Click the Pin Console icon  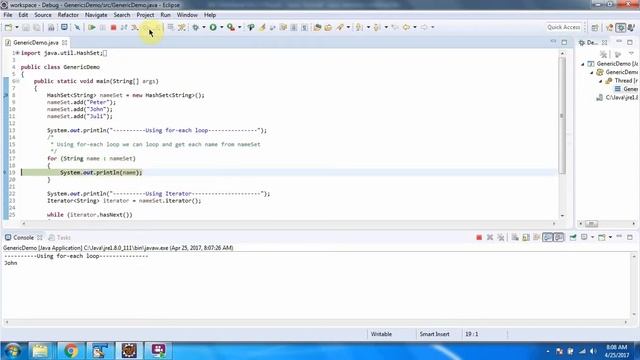573,238
